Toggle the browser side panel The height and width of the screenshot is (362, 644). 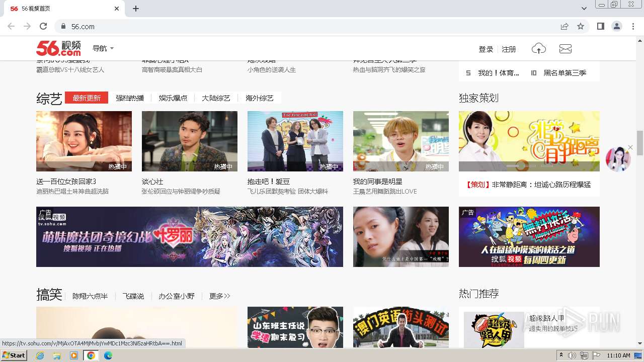tap(600, 26)
